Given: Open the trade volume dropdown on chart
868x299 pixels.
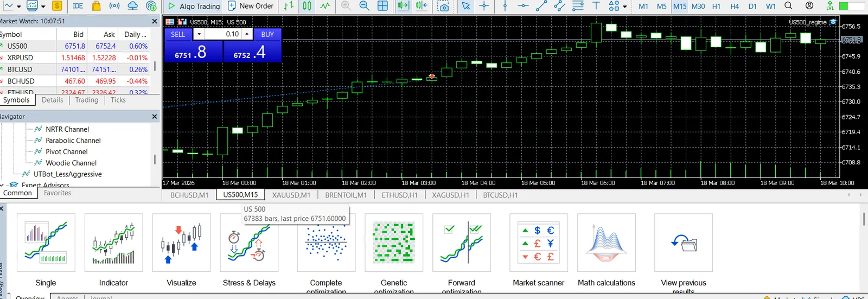Looking at the screenshot, I should click(199, 34).
